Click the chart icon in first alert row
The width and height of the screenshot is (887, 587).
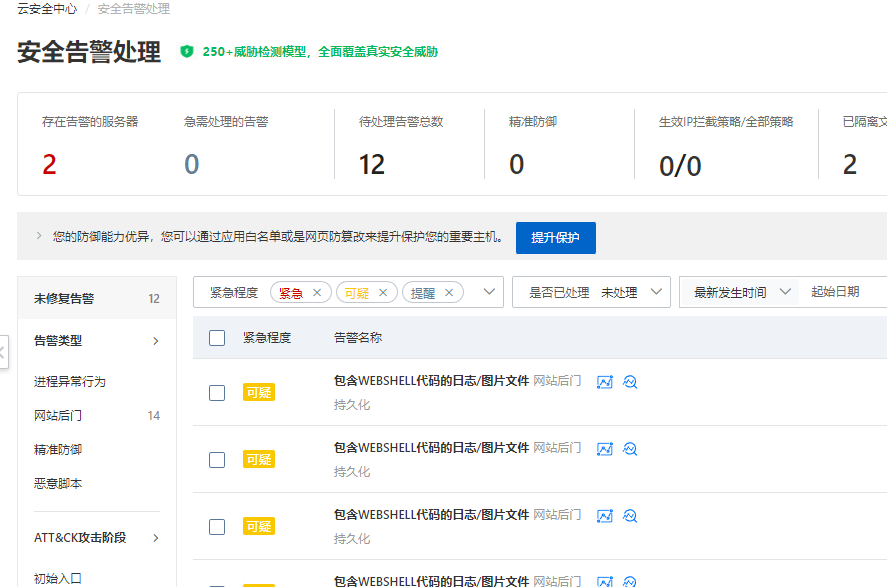click(604, 382)
